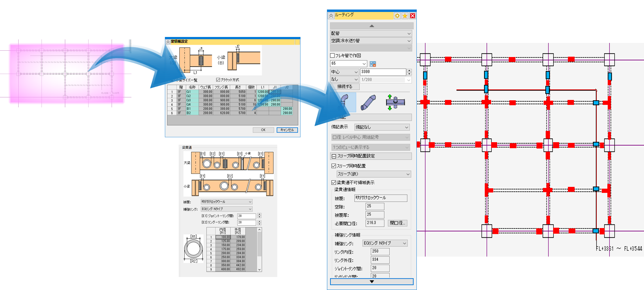Open the 1つのビューに表示する dropdown
644x290 pixels.
coord(371,147)
